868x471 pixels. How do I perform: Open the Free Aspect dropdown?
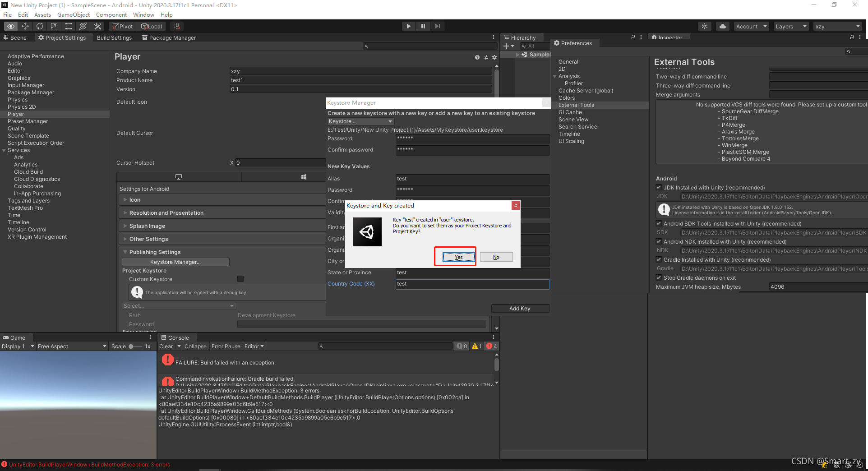pyautogui.click(x=72, y=346)
